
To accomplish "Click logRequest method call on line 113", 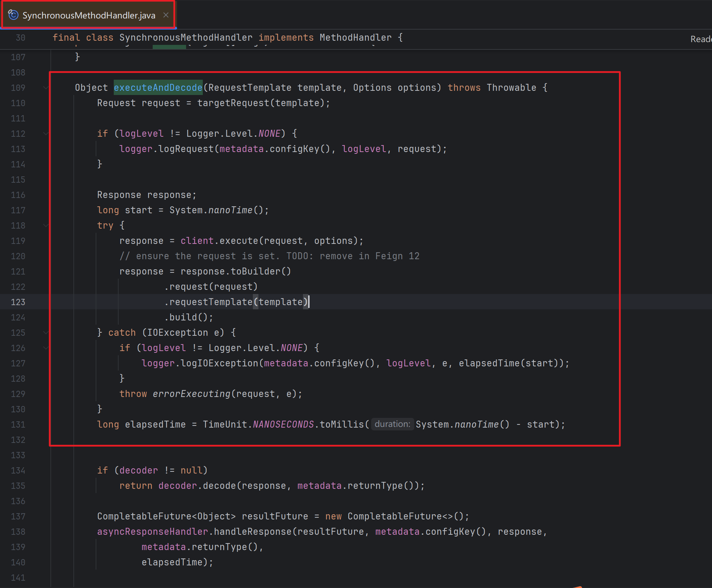I will tap(186, 149).
